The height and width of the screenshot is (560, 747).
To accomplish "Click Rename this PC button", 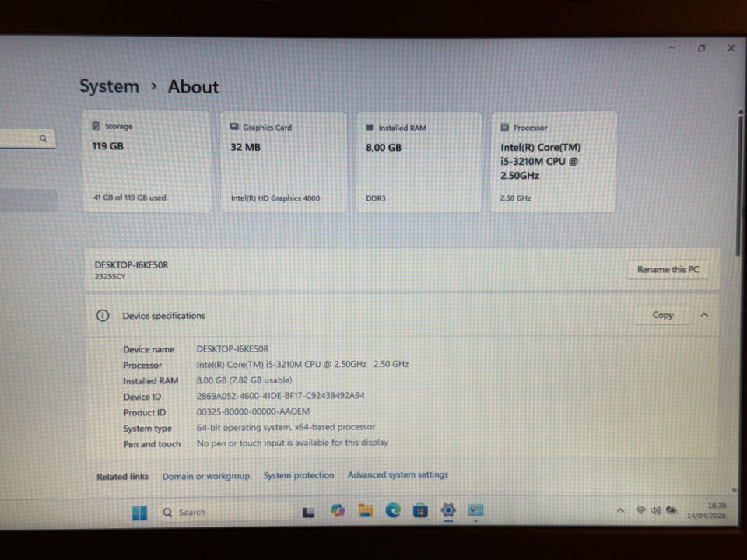I will point(668,270).
